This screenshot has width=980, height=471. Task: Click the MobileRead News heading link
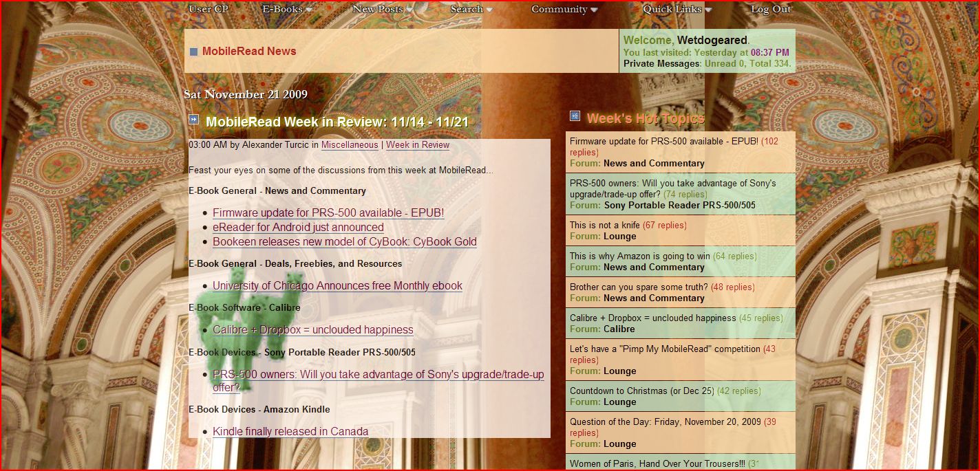point(249,51)
